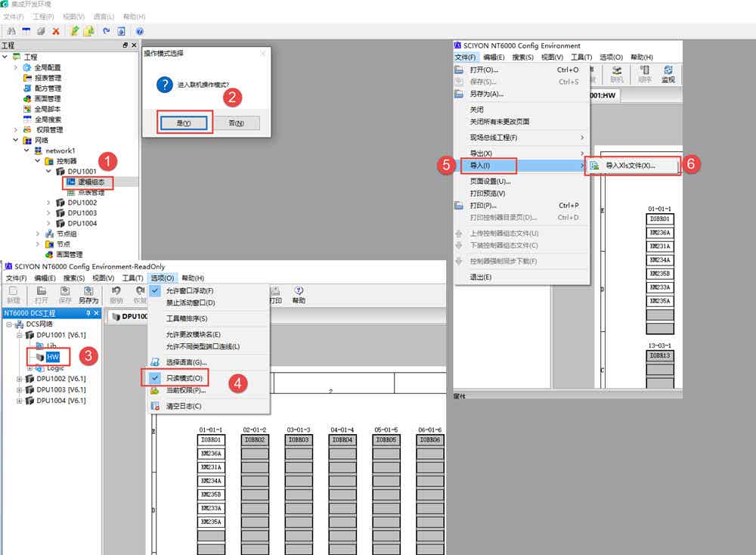The width and height of the screenshot is (756, 555).
Task: Click the printer icon in IDE toolbar
Action: 41,31
